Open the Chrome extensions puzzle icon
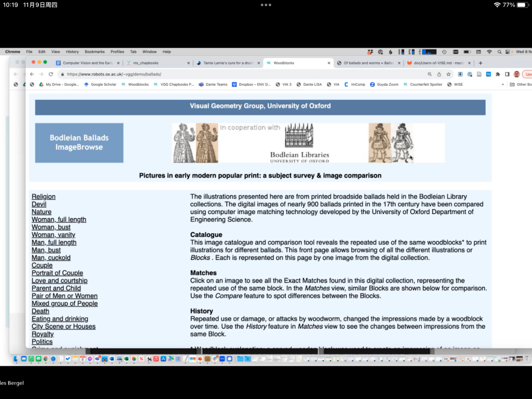Image resolution: width=532 pixels, height=399 pixels. [498, 74]
